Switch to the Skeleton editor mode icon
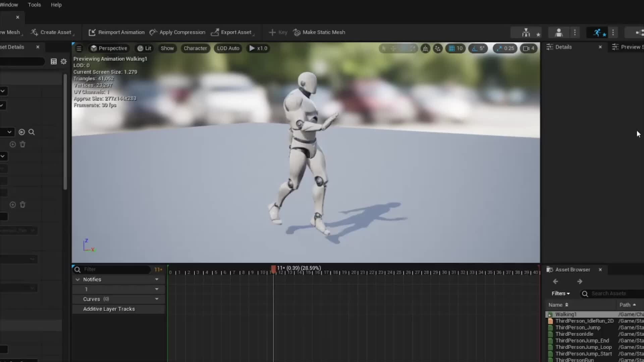Screen dimensions: 644x362 tap(526, 32)
